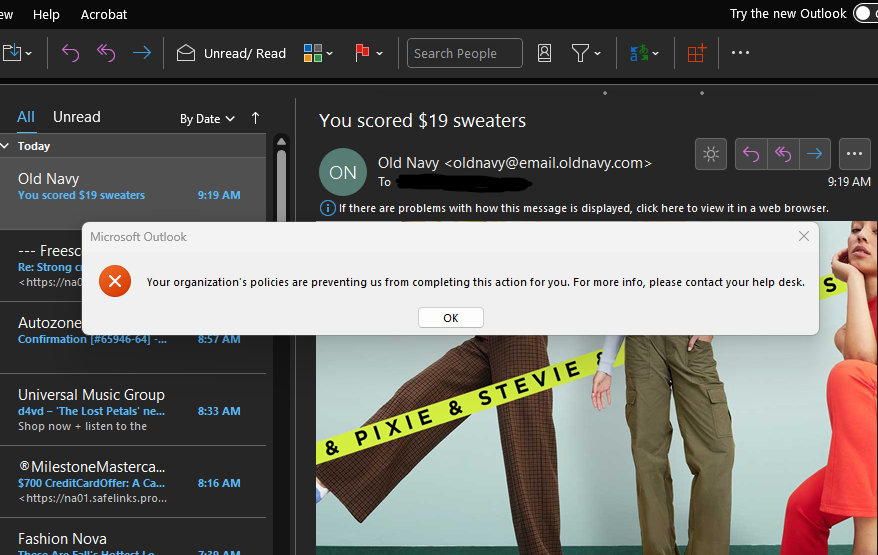
Task: Click the Get Add-ins grid icon
Action: pyautogui.click(x=697, y=53)
